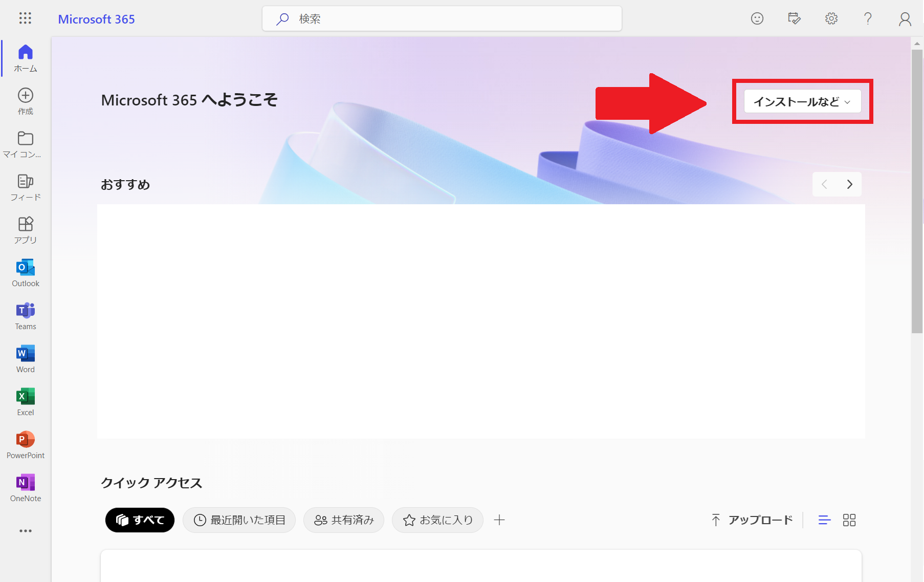This screenshot has width=924, height=582.
Task: Open the Feed (フィード) page
Action: pyautogui.click(x=26, y=187)
